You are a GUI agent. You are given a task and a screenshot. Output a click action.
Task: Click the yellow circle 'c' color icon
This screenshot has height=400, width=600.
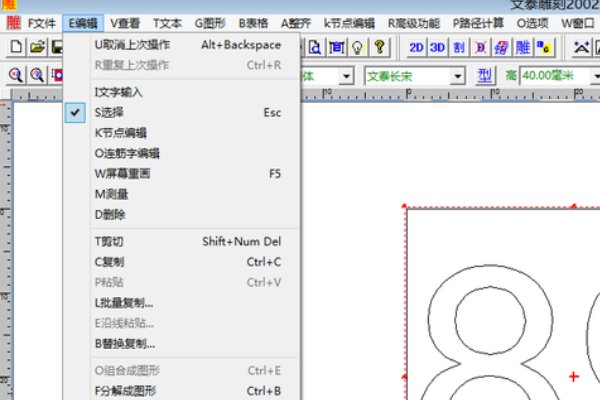(x=544, y=47)
